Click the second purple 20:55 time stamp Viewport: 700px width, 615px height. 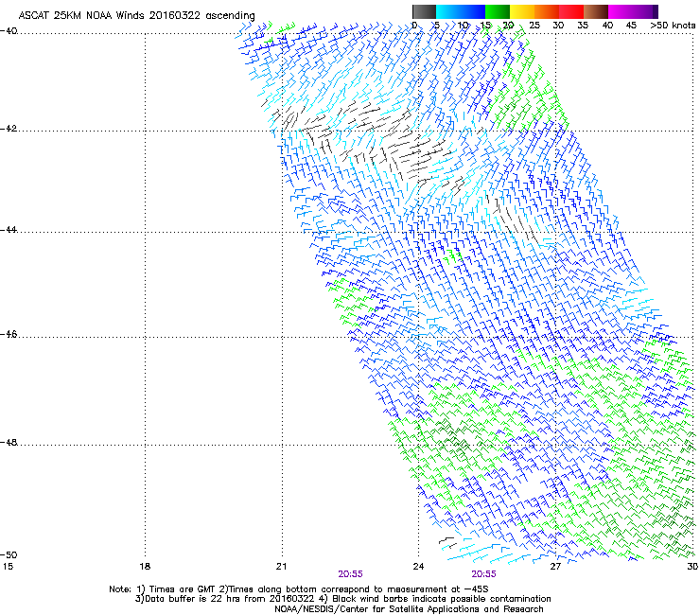tap(484, 574)
